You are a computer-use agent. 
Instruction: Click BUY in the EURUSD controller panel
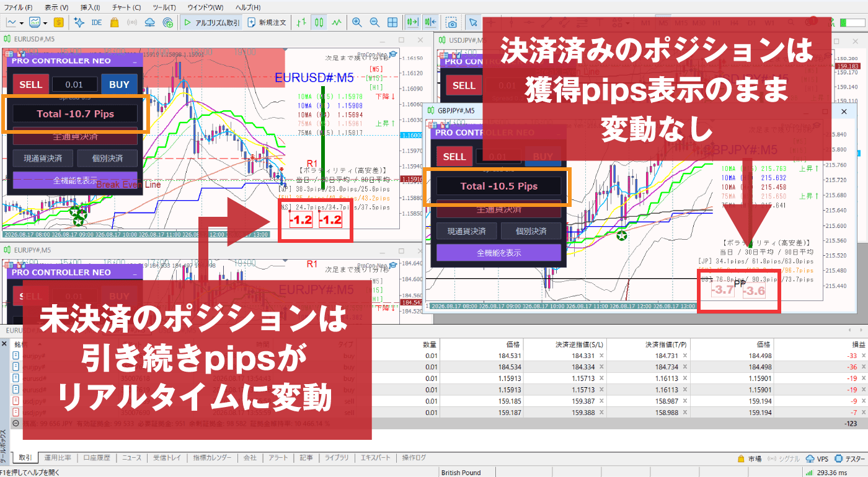(120, 85)
